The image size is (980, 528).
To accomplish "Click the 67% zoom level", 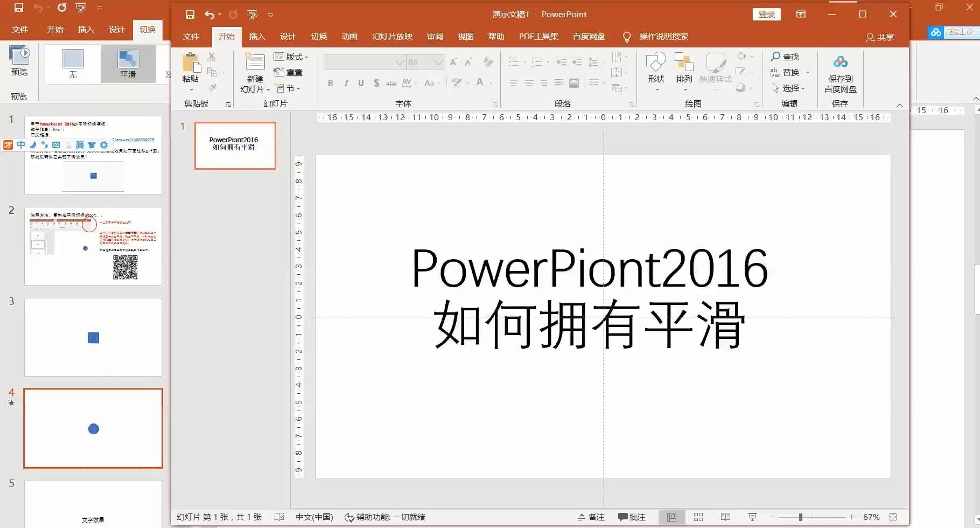I will point(871,517).
